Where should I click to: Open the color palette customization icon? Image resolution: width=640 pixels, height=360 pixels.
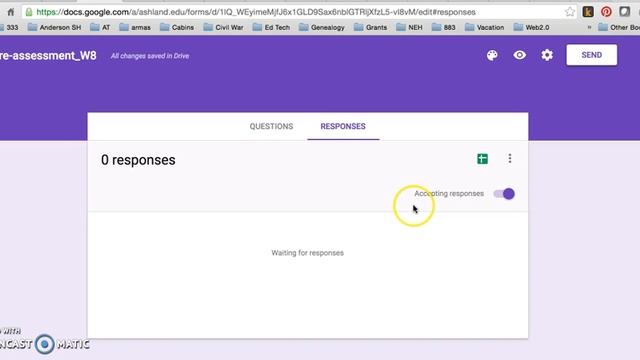point(492,55)
